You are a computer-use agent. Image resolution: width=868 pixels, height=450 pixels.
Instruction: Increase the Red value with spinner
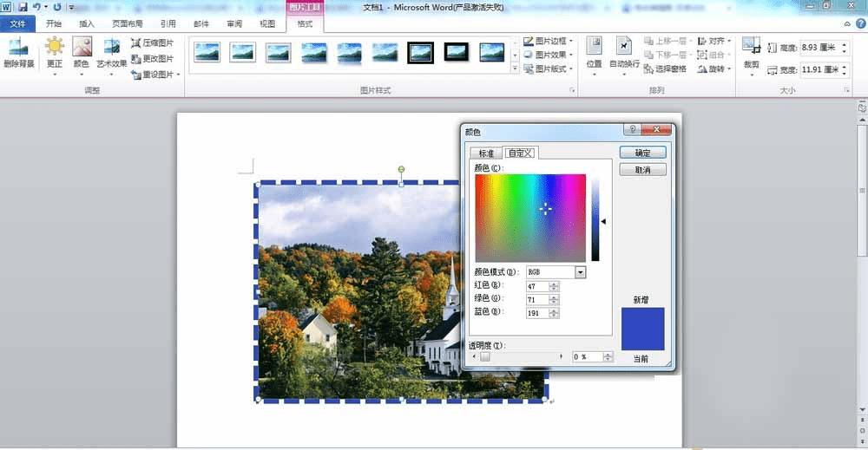coord(554,284)
